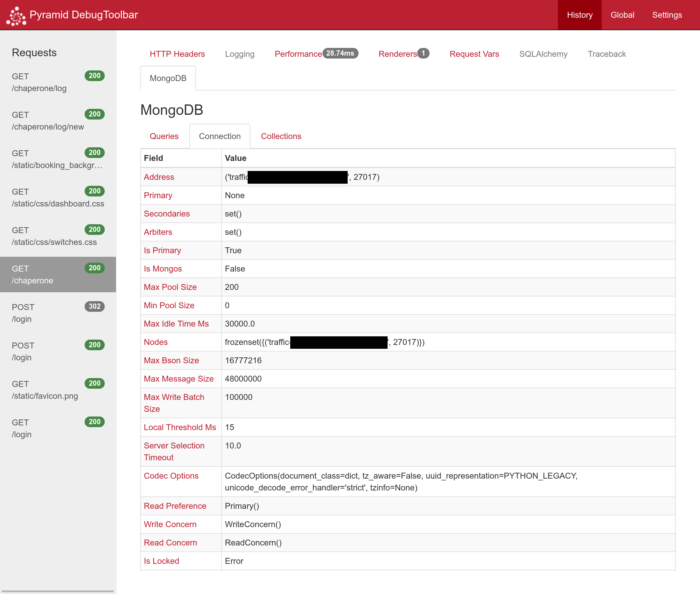Click Read Preference value Primary()
700x594 pixels.
(x=242, y=506)
